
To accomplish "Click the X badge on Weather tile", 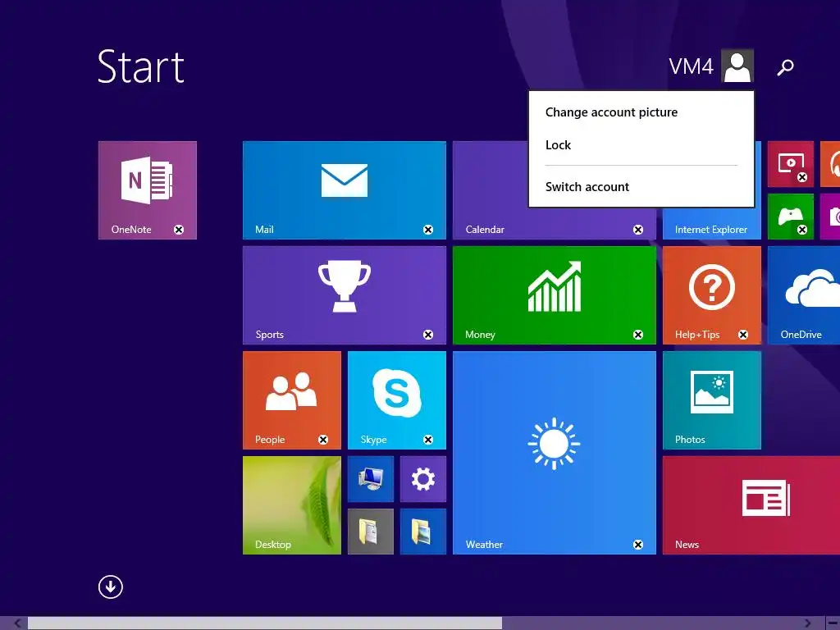I will (x=638, y=545).
